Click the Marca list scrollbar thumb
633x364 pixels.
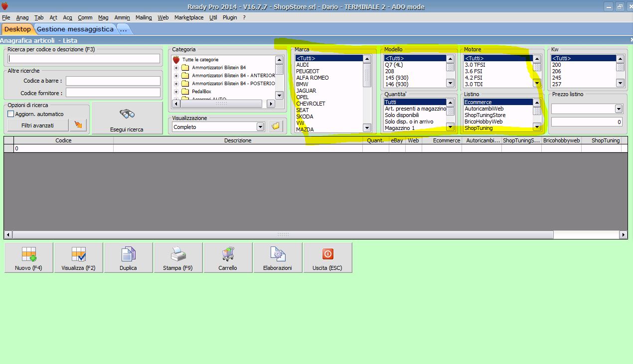(367, 75)
